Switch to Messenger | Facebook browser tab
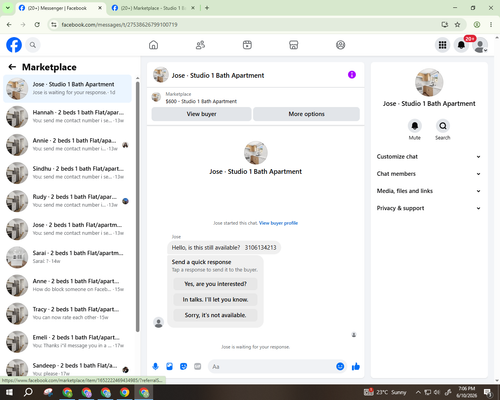 click(x=57, y=8)
